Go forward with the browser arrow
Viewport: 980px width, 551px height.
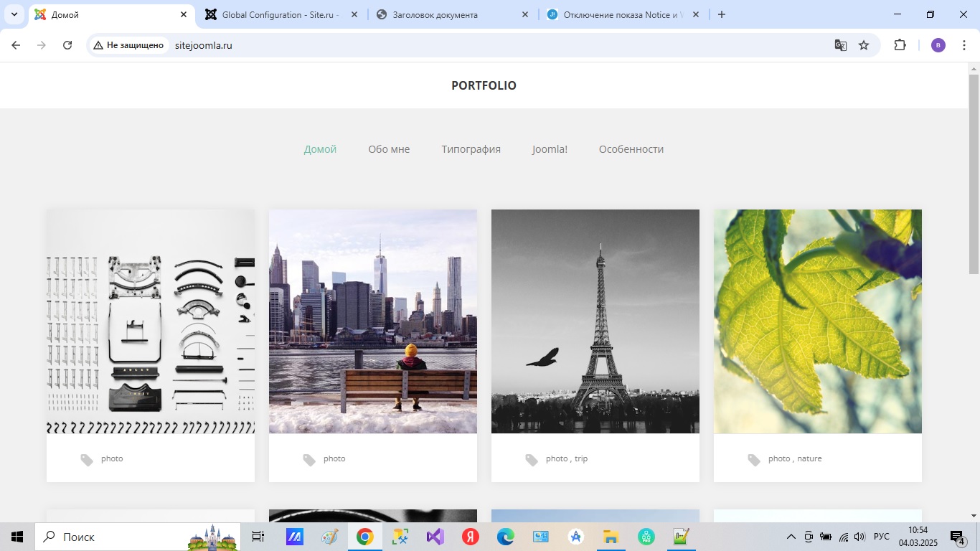point(42,45)
